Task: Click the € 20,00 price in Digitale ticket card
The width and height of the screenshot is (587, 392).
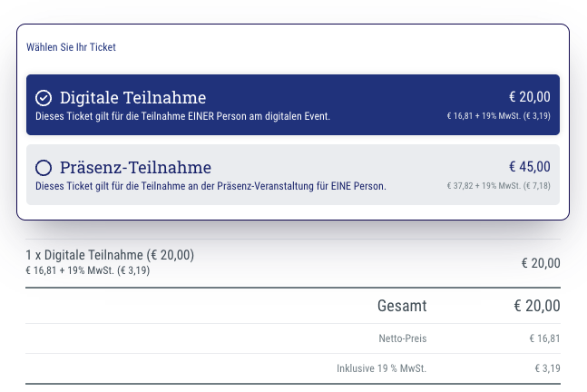Action: tap(529, 96)
